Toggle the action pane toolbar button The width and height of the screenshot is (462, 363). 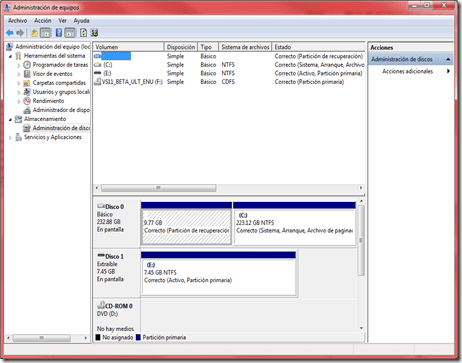point(70,33)
